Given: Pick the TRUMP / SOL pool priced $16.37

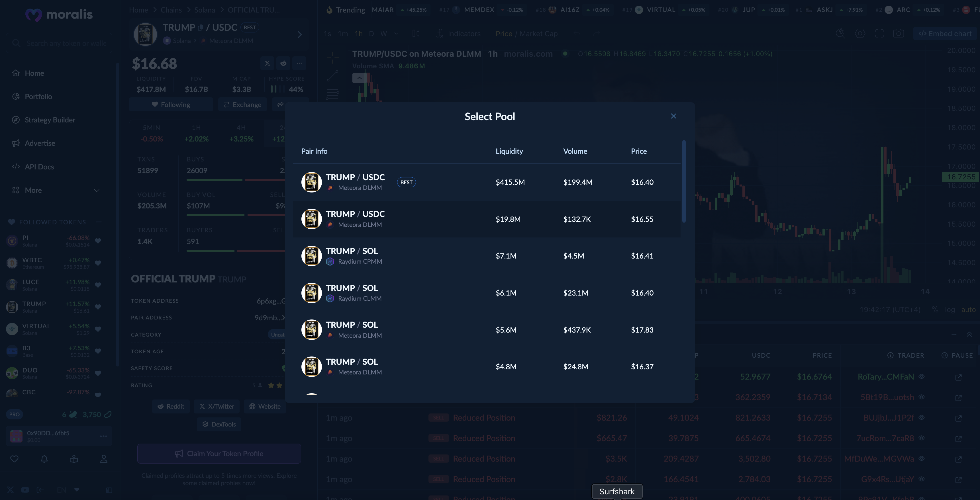Looking at the screenshot, I should pos(487,366).
